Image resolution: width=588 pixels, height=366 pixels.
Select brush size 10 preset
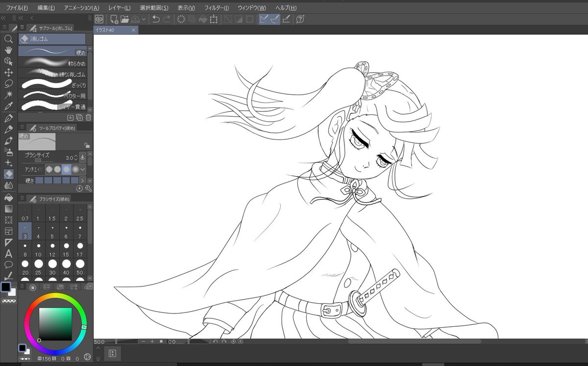[39, 249]
